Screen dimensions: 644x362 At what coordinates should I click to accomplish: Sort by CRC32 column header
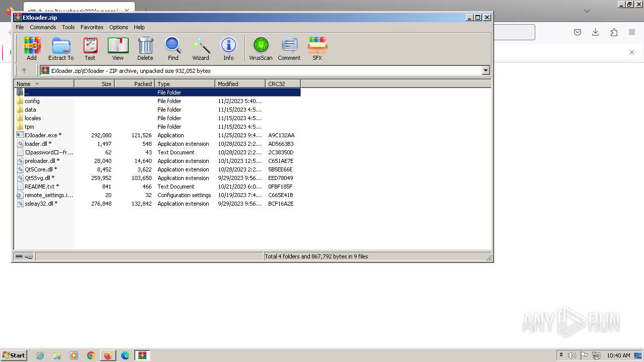[x=283, y=83]
